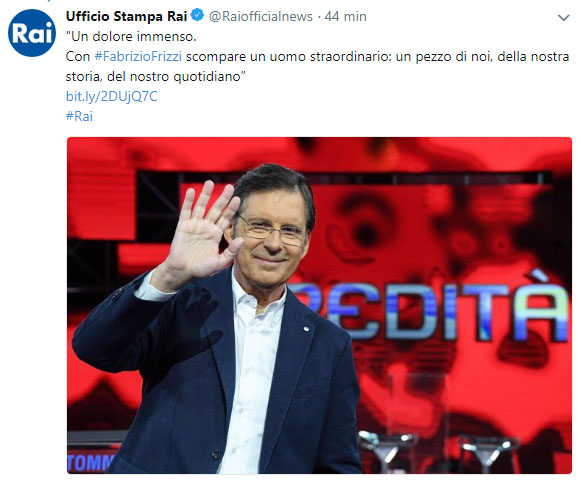The image size is (583, 482).
Task: Click the blue verified badge checkmark
Action: 197,16
